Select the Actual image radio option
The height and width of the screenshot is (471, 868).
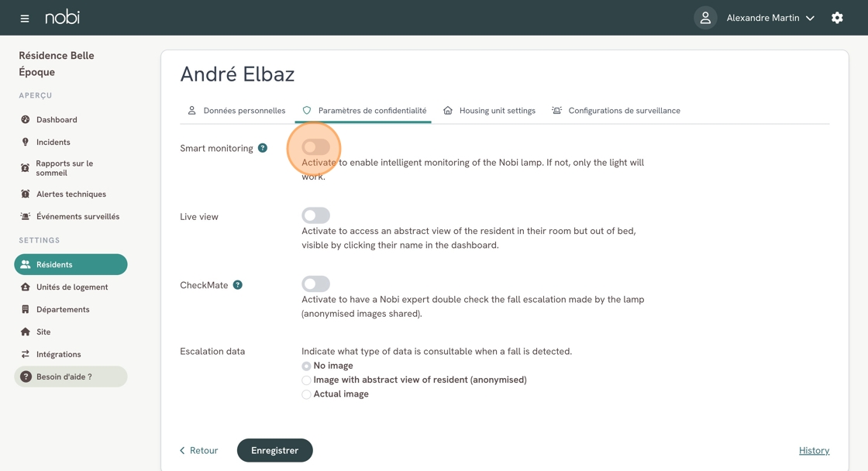point(307,394)
